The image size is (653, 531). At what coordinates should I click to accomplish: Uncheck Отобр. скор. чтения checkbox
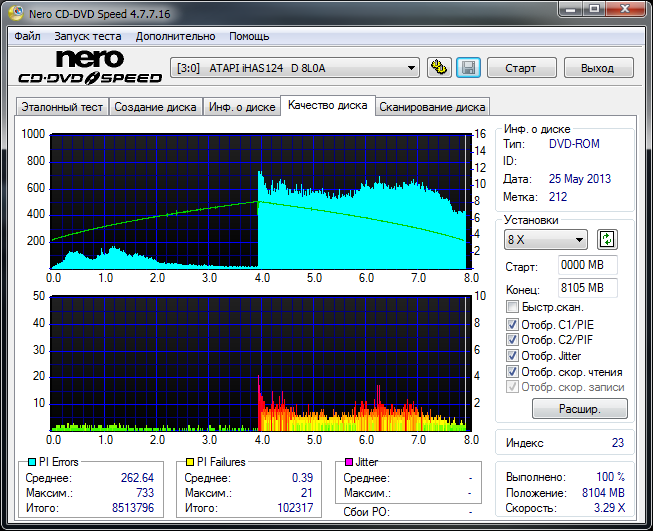point(512,371)
